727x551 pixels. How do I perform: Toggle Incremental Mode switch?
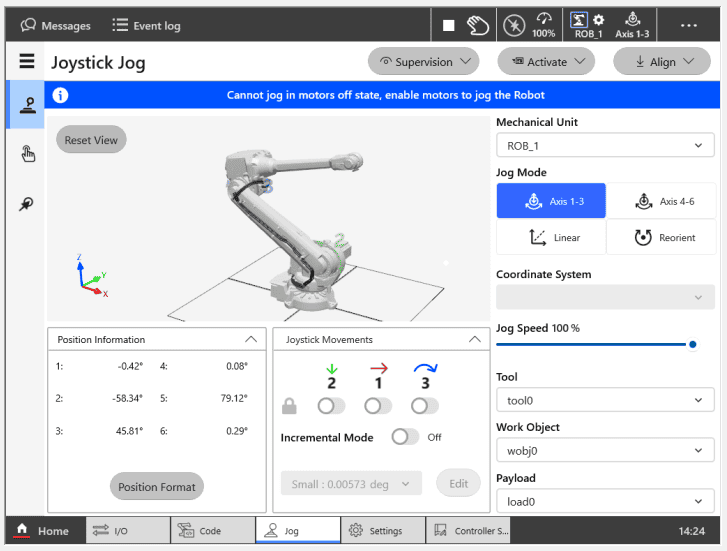pyautogui.click(x=404, y=437)
